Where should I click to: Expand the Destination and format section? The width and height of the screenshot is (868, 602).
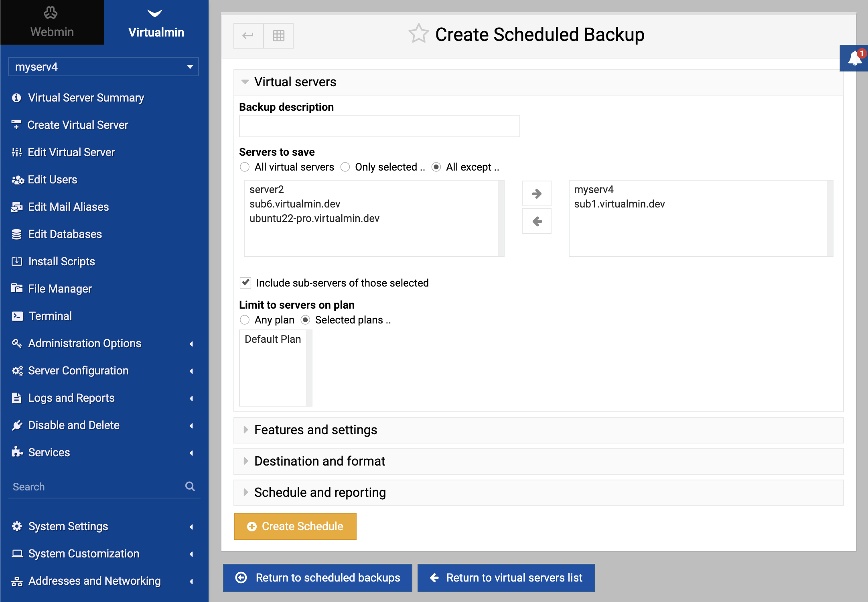coord(319,461)
